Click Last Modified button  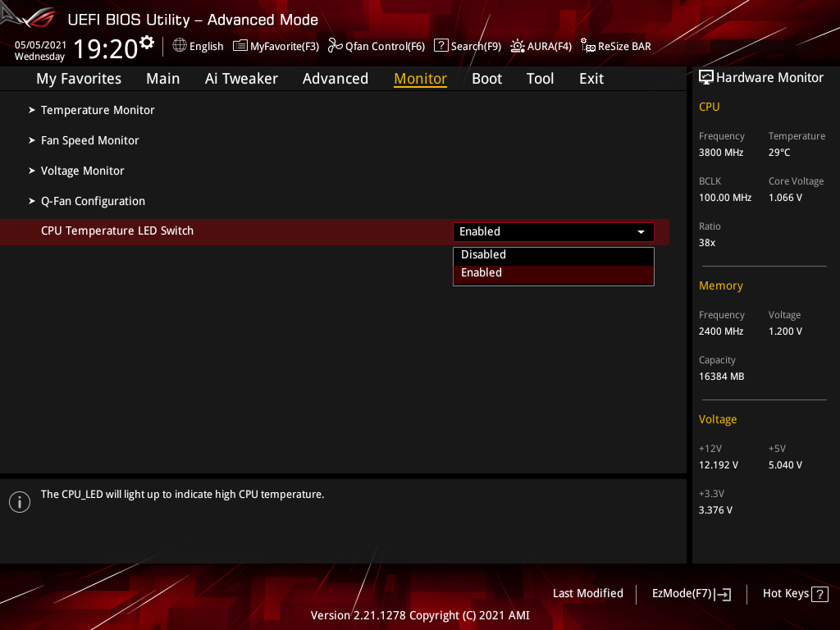(587, 594)
